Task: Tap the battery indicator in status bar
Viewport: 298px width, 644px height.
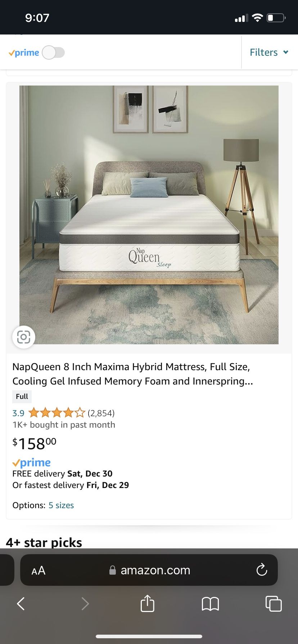Action: point(276,17)
